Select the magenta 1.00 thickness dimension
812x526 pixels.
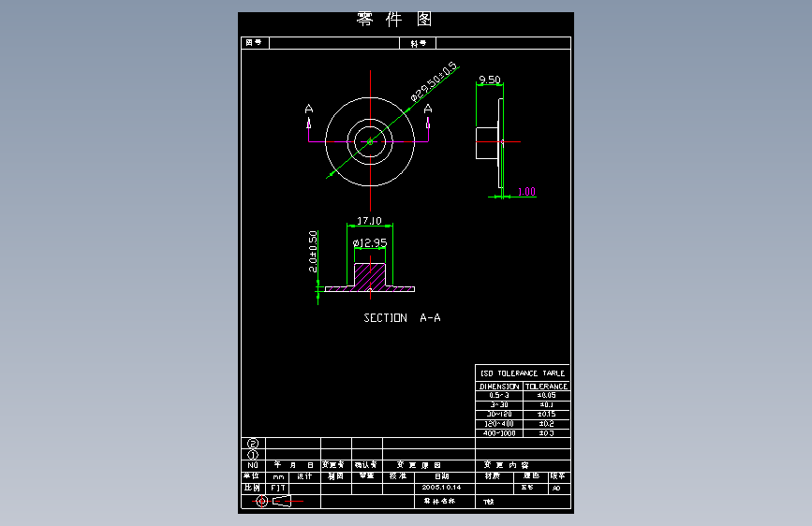[x=526, y=192]
